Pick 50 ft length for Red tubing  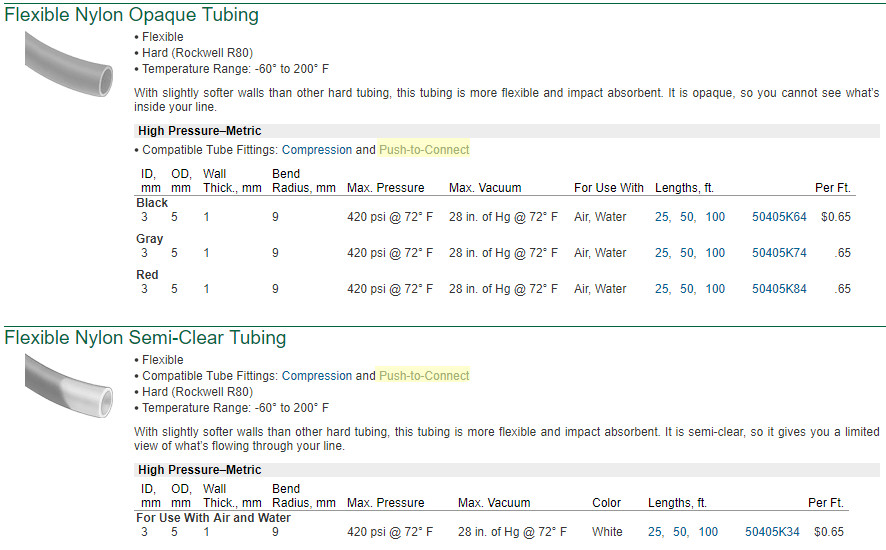coord(688,289)
